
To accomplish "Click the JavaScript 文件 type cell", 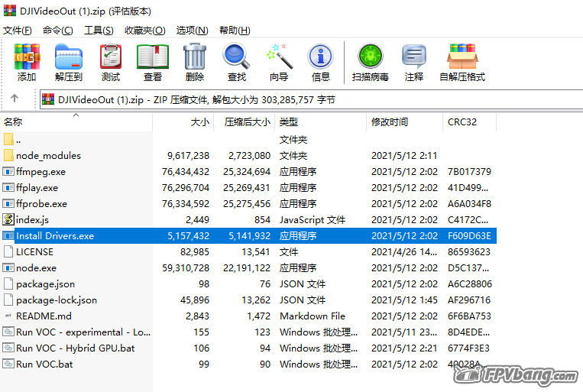I will point(313,220).
